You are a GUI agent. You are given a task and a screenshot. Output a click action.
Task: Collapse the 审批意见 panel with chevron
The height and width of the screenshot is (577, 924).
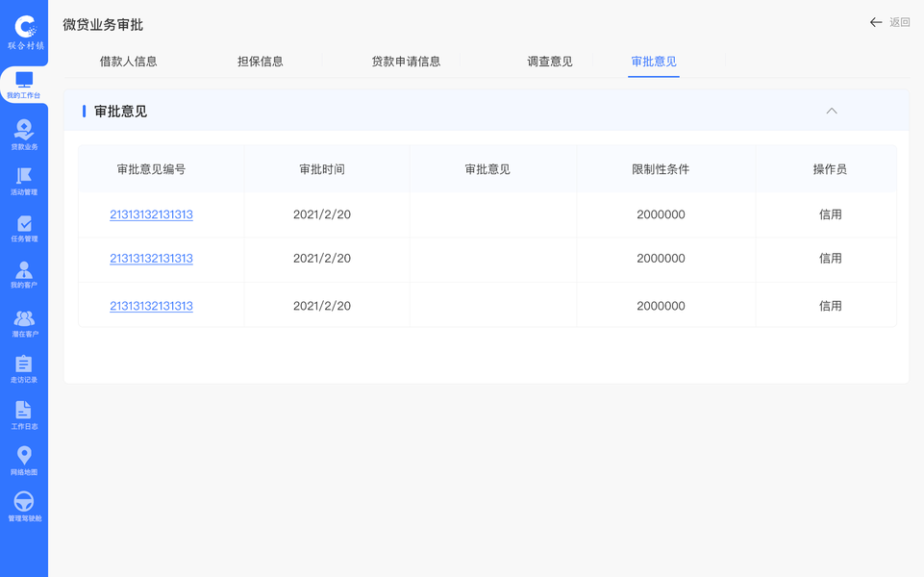click(x=832, y=111)
